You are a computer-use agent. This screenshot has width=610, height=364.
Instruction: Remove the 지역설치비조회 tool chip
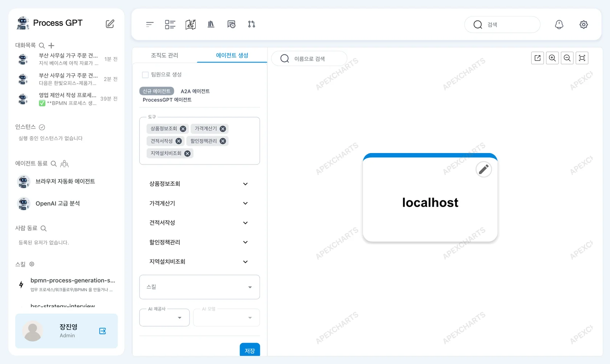click(188, 153)
